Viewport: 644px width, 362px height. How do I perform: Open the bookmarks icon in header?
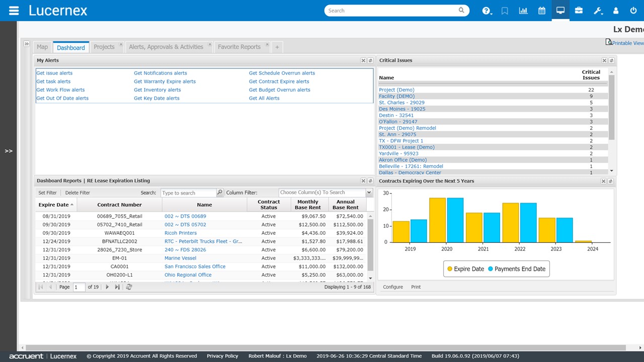505,11
